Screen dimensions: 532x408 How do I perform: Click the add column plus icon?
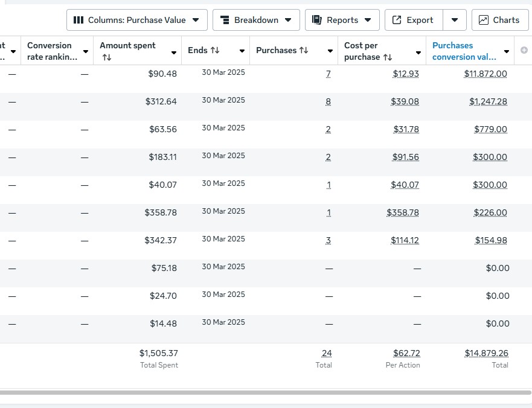tap(524, 50)
